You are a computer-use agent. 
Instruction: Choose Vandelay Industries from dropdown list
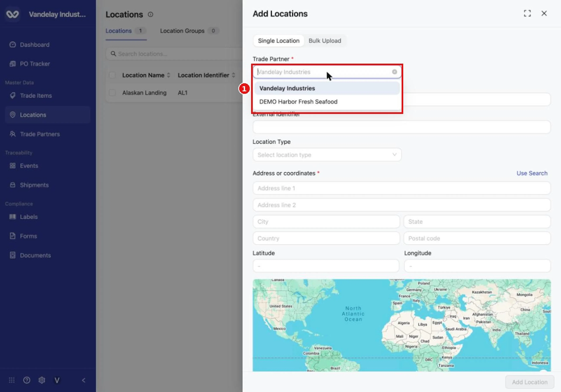click(327, 88)
